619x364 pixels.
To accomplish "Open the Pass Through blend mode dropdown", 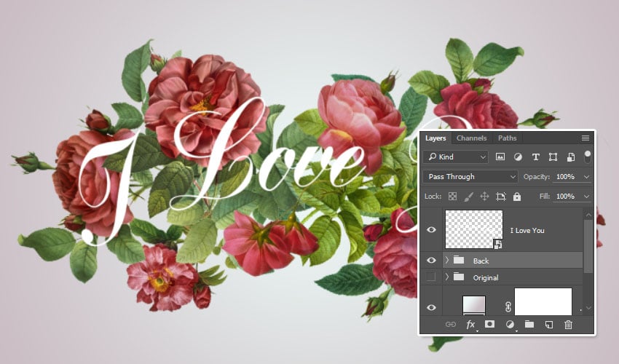I will (470, 176).
